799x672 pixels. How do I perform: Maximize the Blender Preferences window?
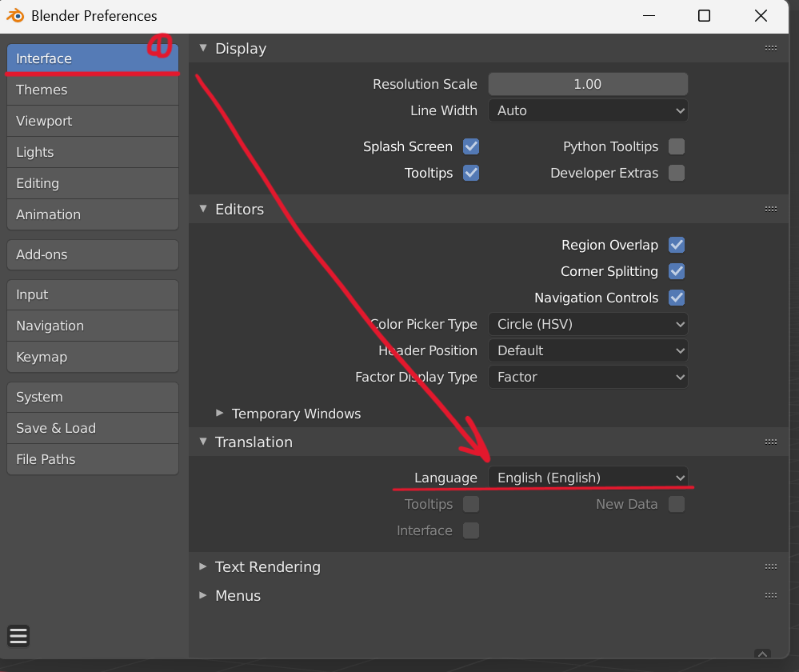tap(704, 16)
